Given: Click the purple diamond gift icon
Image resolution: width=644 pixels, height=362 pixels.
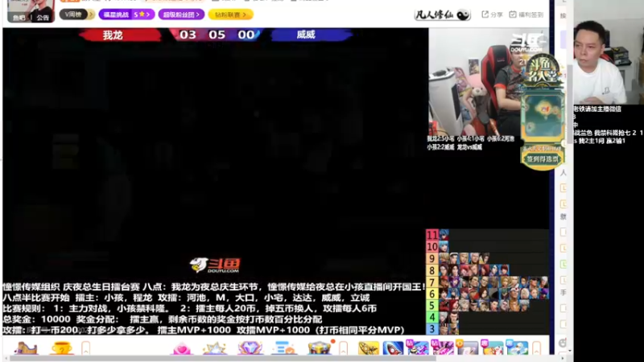Looking at the screenshot, I should (x=250, y=348).
